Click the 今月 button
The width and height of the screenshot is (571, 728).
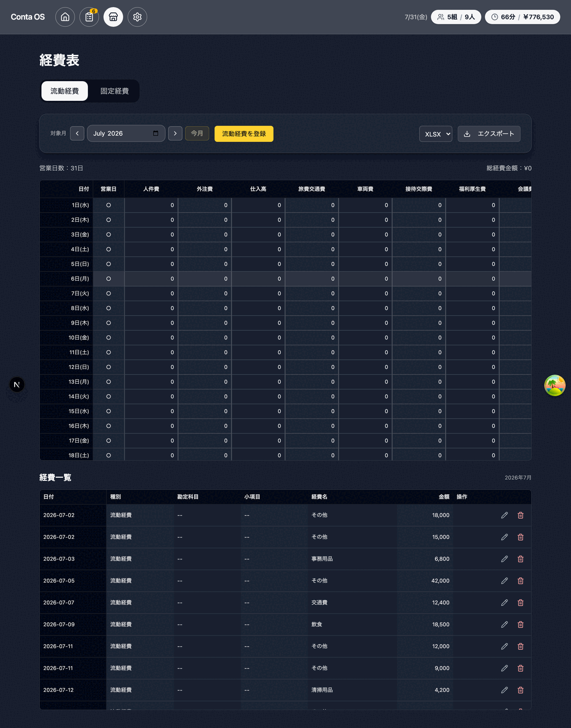pyautogui.click(x=197, y=133)
